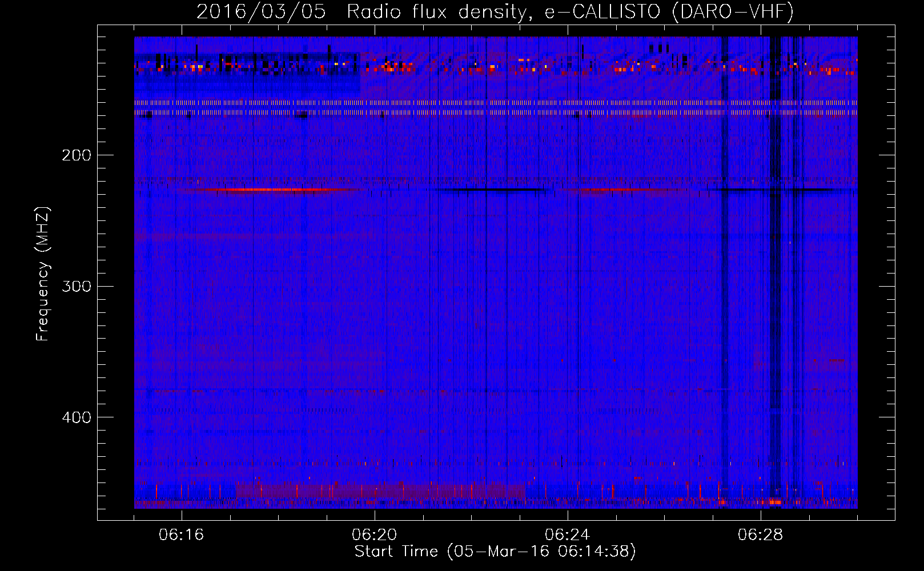Screen dimensions: 924x571
Task: Select the 'Frequency (MHZ)' y-axis label
Action: (x=43, y=274)
